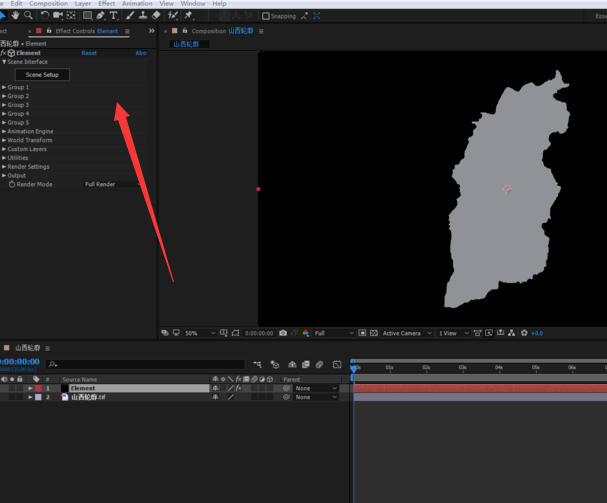Select the Zoom magnifier tool

tap(28, 15)
